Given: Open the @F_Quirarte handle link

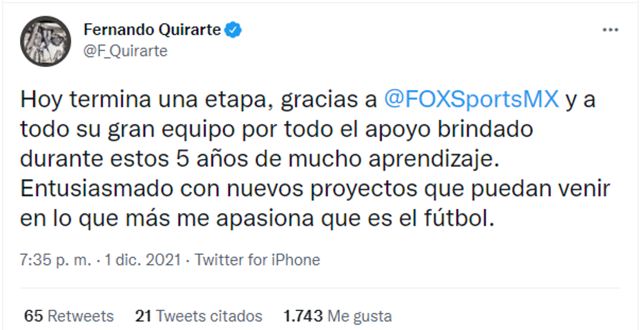Looking at the screenshot, I should click(126, 51).
